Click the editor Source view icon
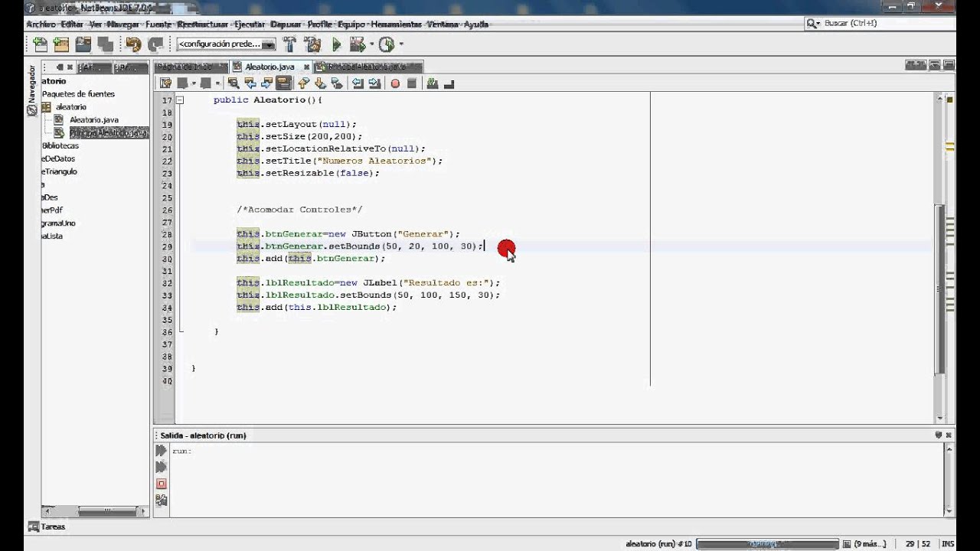Viewport: 980px width, 551px height. point(165,83)
